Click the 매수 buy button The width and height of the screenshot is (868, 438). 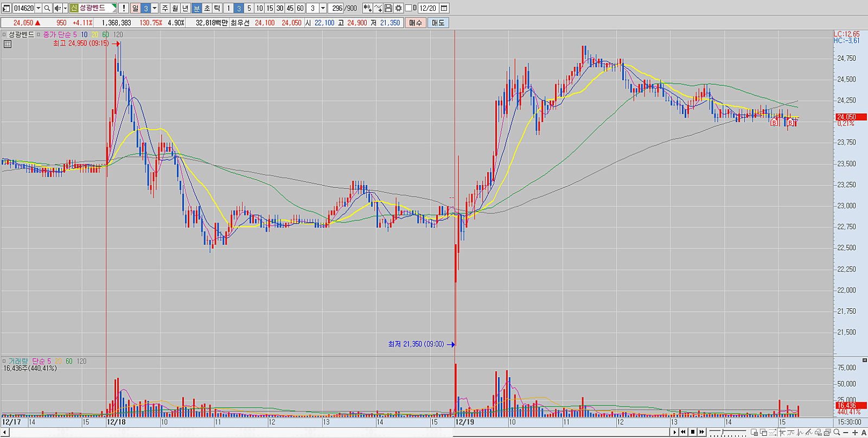(416, 23)
